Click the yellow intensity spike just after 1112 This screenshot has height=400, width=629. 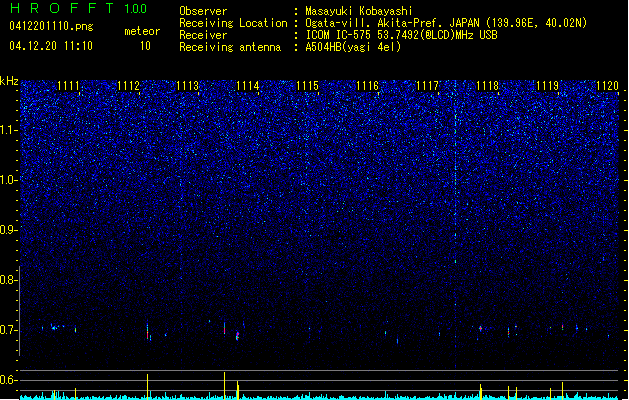148,387
